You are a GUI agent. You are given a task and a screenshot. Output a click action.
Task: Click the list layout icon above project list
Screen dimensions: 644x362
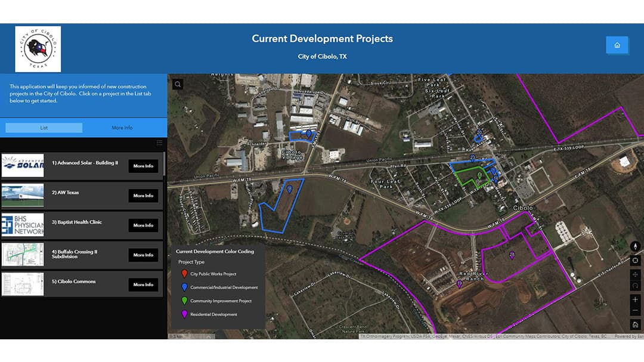(x=159, y=143)
